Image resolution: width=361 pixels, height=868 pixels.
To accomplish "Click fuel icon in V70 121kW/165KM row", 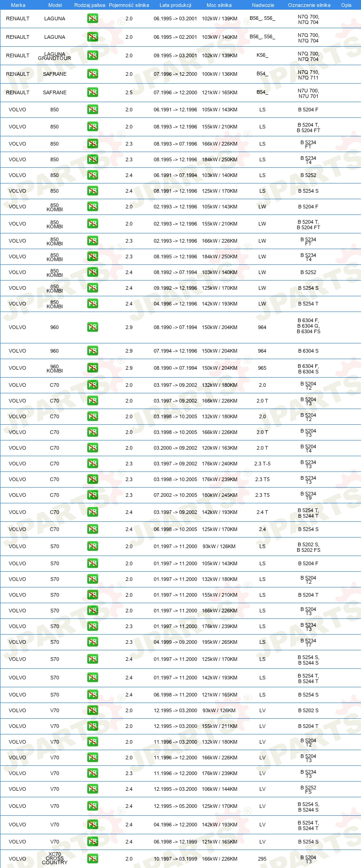I will (x=92, y=842).
